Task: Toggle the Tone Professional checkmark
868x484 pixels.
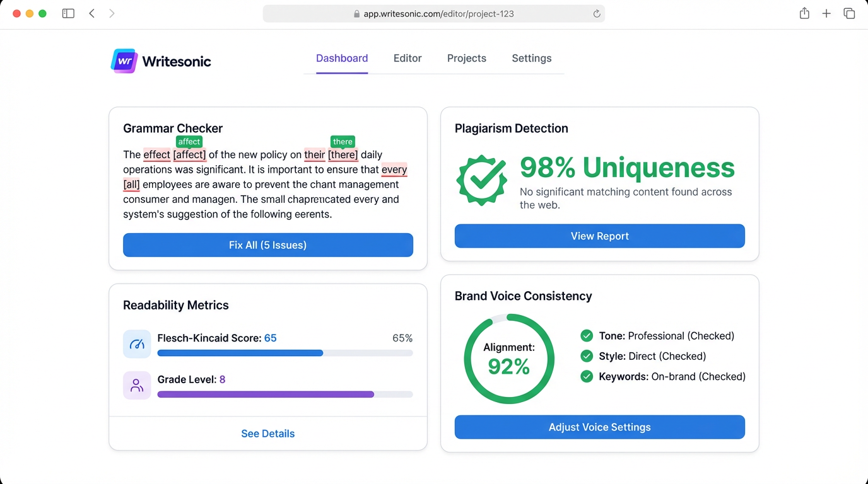Action: click(586, 336)
